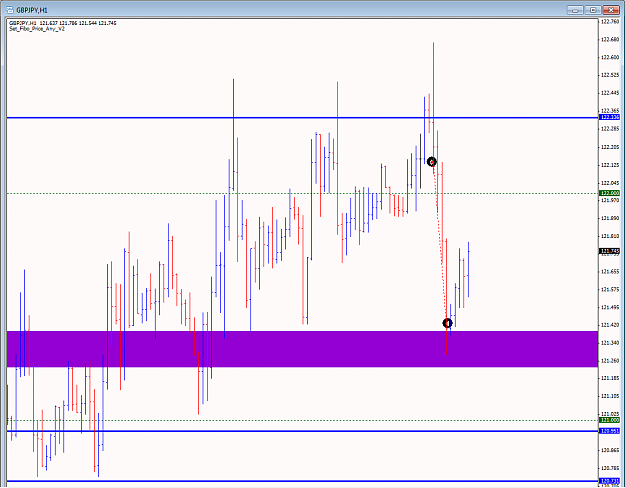Click the 120.865 price scale label
This screenshot has width=625, height=488.
pyautogui.click(x=610, y=450)
